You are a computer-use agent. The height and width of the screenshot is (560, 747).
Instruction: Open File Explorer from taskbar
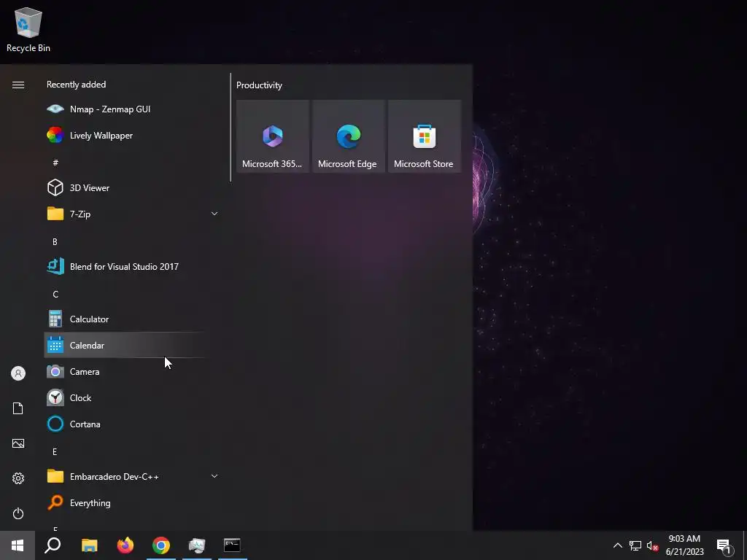[89, 545]
